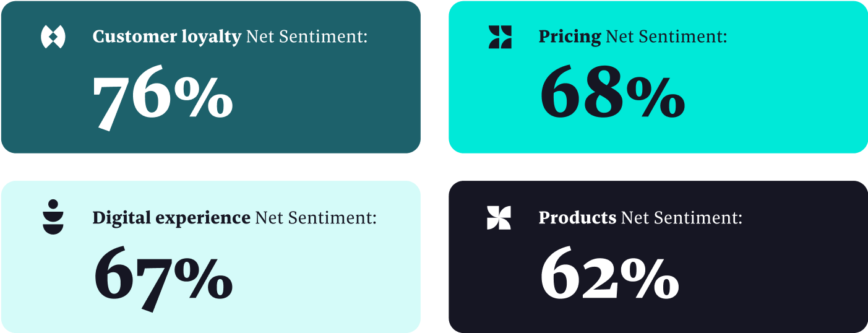Click the bold "Digital experience" label
This screenshot has width=868, height=333.
tap(171, 218)
